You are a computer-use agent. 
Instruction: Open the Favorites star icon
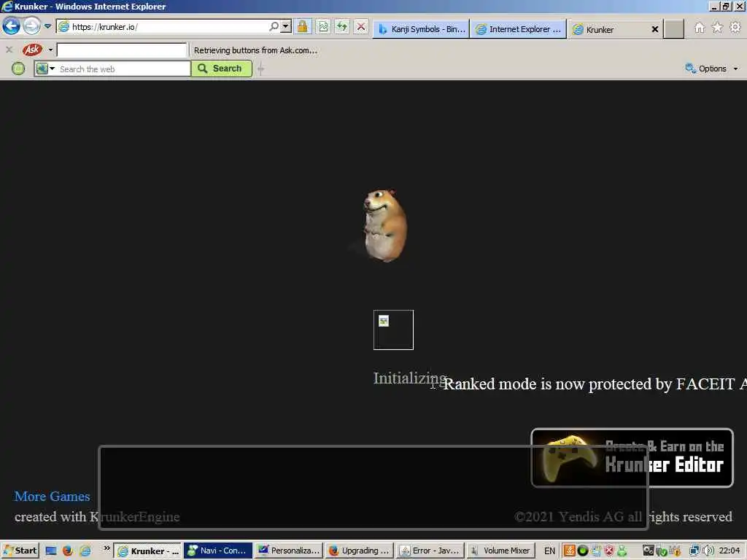(717, 28)
